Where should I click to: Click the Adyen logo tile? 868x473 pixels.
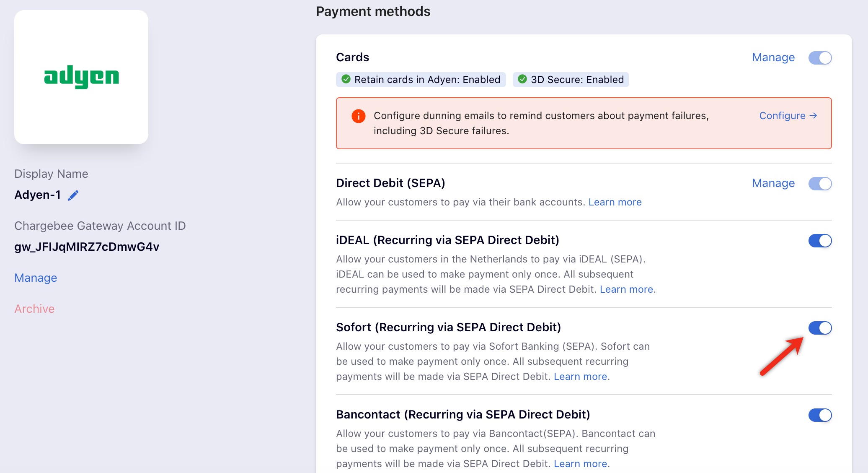81,77
